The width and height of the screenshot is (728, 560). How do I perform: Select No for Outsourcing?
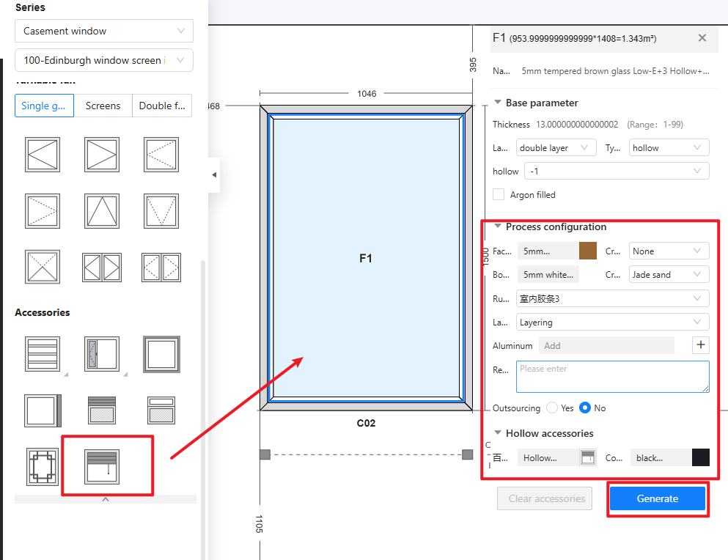(585, 408)
